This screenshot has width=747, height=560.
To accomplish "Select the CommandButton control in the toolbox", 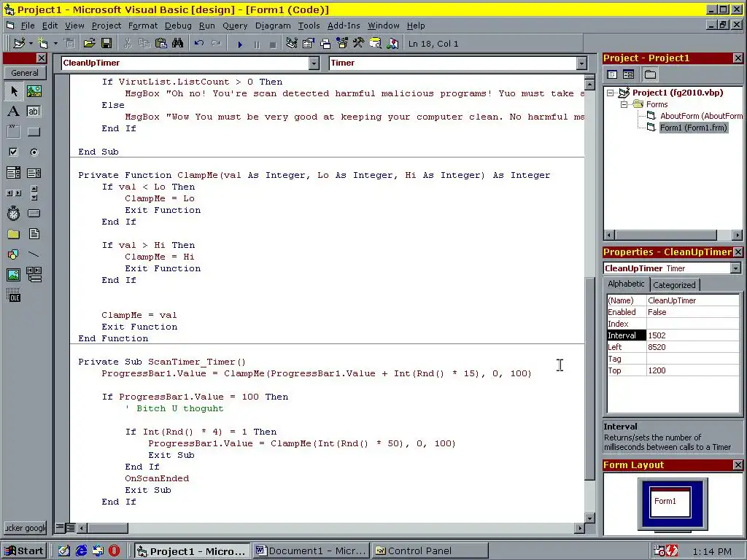I will (34, 132).
